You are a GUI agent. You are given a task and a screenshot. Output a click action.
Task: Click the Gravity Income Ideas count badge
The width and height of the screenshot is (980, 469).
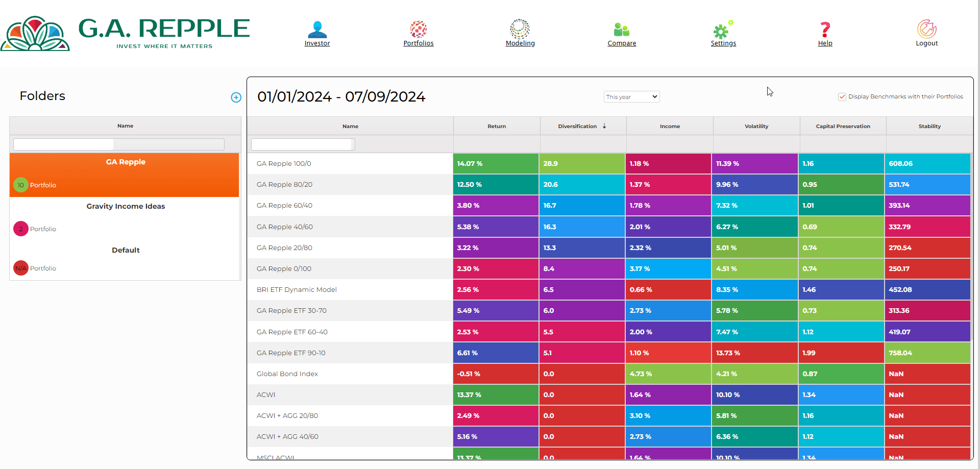[x=20, y=229]
